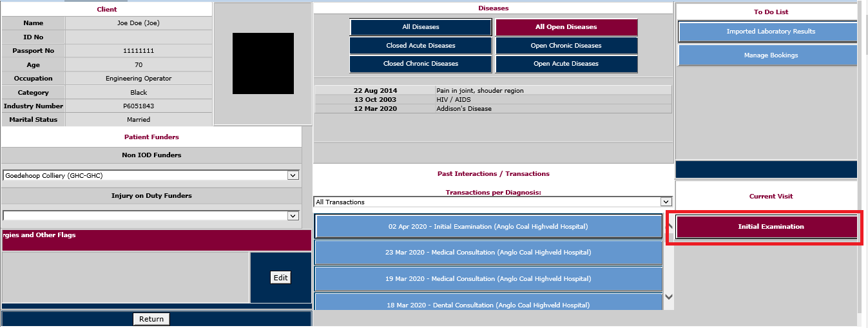The width and height of the screenshot is (868, 328).
Task: Click the marital status value Married
Action: [x=139, y=120]
